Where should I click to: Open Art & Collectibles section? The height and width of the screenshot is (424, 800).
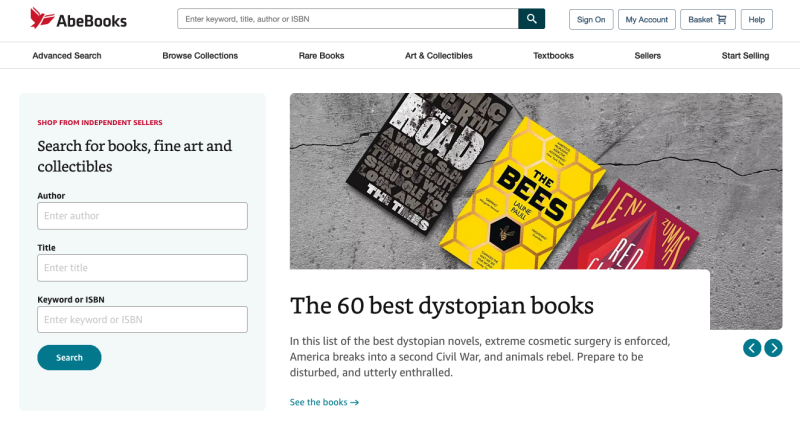point(439,56)
